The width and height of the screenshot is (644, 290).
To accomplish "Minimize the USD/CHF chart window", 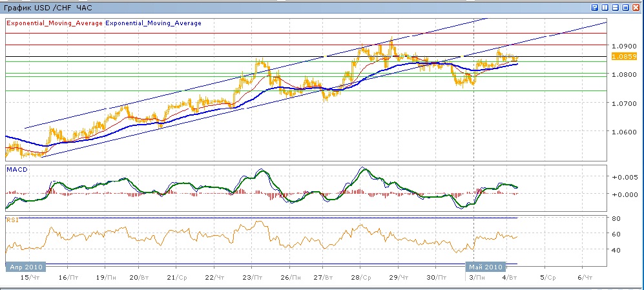I will point(616,8).
